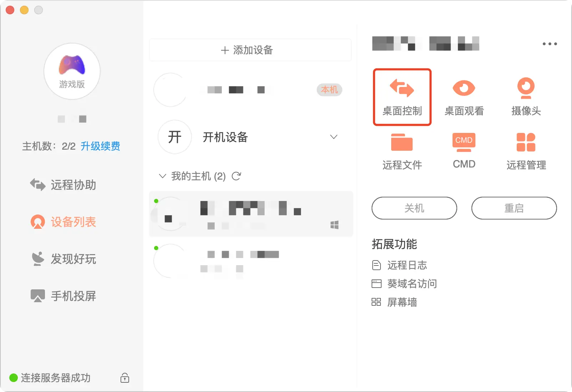Click the 连接服务器成功 status text
572x392 pixels.
point(56,378)
